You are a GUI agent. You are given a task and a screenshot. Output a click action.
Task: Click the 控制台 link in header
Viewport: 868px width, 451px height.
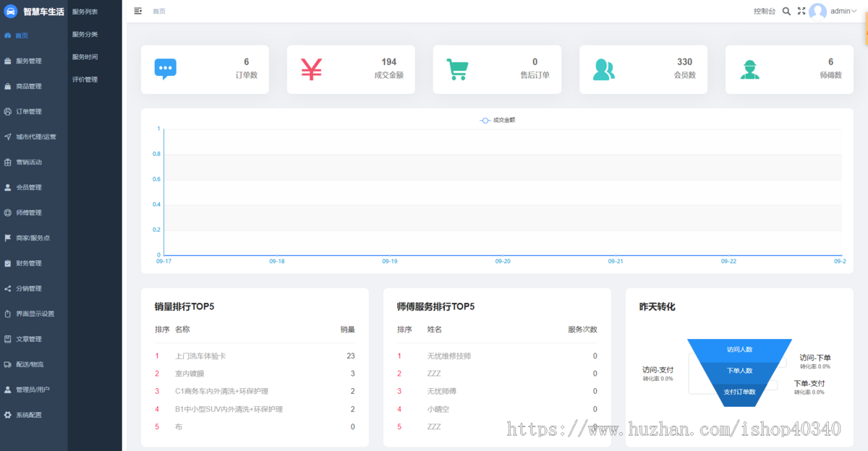(765, 11)
